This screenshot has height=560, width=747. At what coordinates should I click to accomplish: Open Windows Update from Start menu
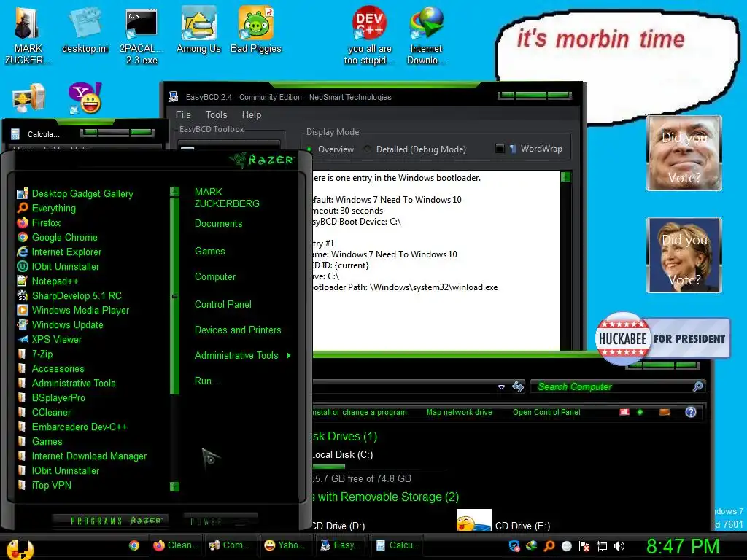click(60, 324)
